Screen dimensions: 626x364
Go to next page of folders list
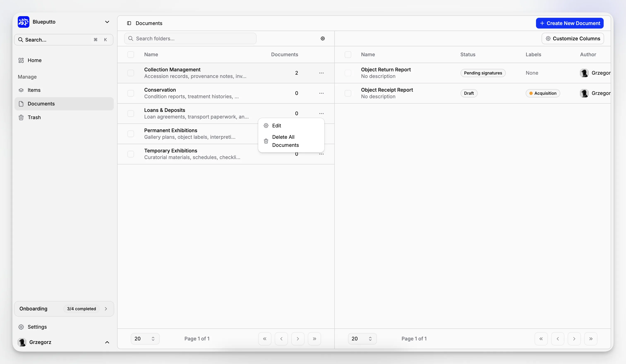point(298,339)
